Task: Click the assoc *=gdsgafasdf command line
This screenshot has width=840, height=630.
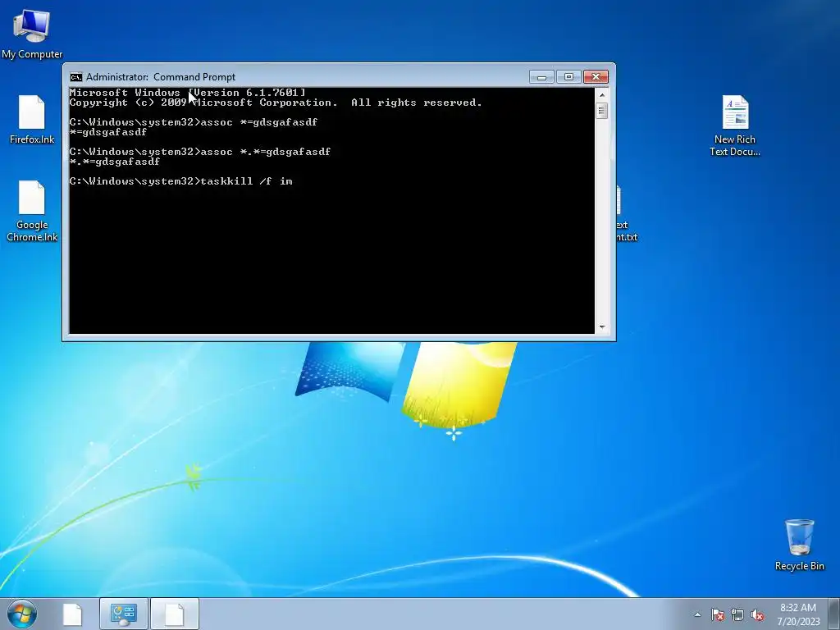Action: click(x=194, y=122)
